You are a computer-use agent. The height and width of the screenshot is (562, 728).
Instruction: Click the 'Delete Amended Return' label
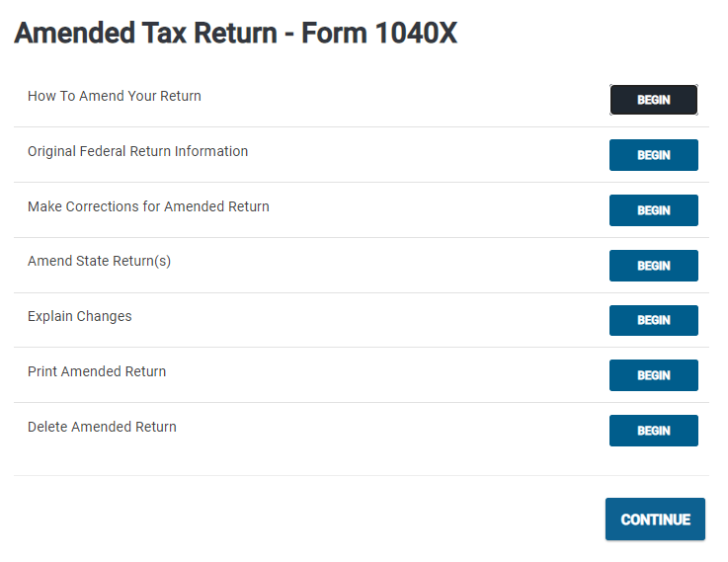coord(102,428)
